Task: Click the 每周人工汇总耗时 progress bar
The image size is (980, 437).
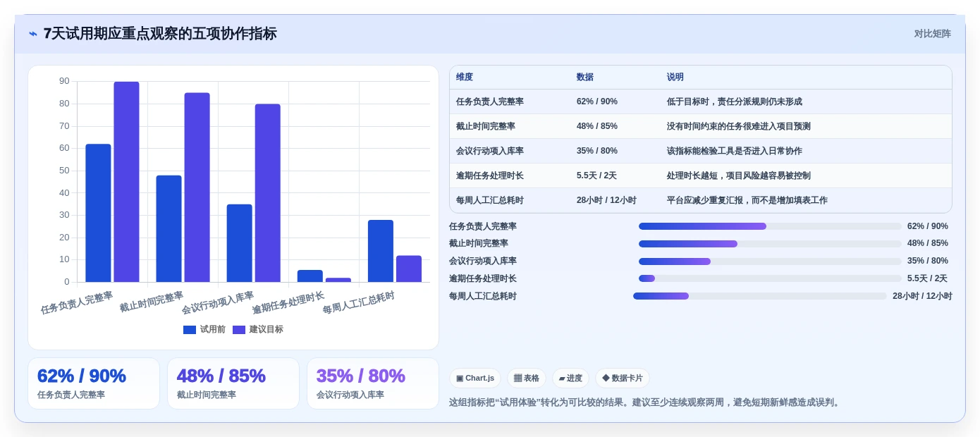Action: [760, 296]
